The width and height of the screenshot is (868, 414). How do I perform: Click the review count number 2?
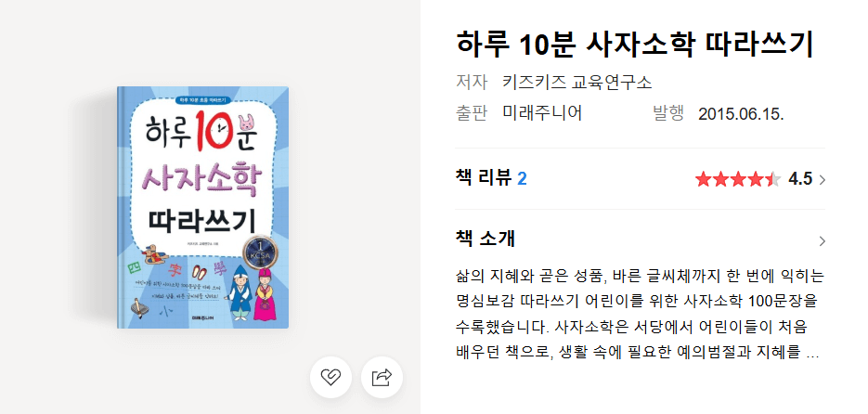point(522,179)
